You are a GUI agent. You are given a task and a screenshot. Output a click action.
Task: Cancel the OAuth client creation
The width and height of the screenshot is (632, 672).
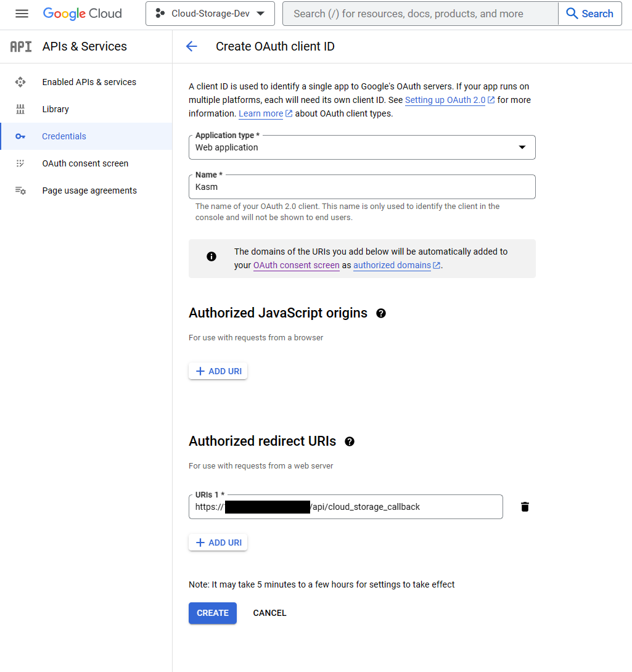(269, 613)
